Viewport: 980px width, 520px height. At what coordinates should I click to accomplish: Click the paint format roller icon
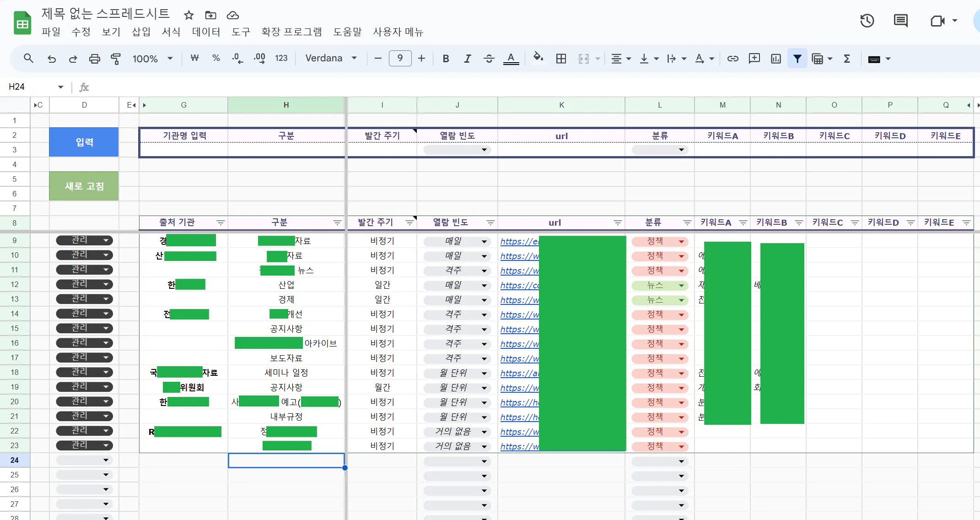pos(116,59)
